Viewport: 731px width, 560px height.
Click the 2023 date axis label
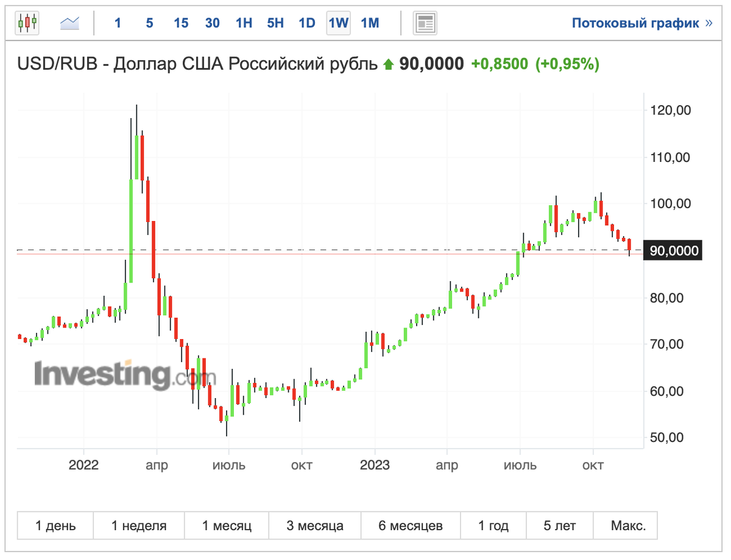pyautogui.click(x=375, y=466)
